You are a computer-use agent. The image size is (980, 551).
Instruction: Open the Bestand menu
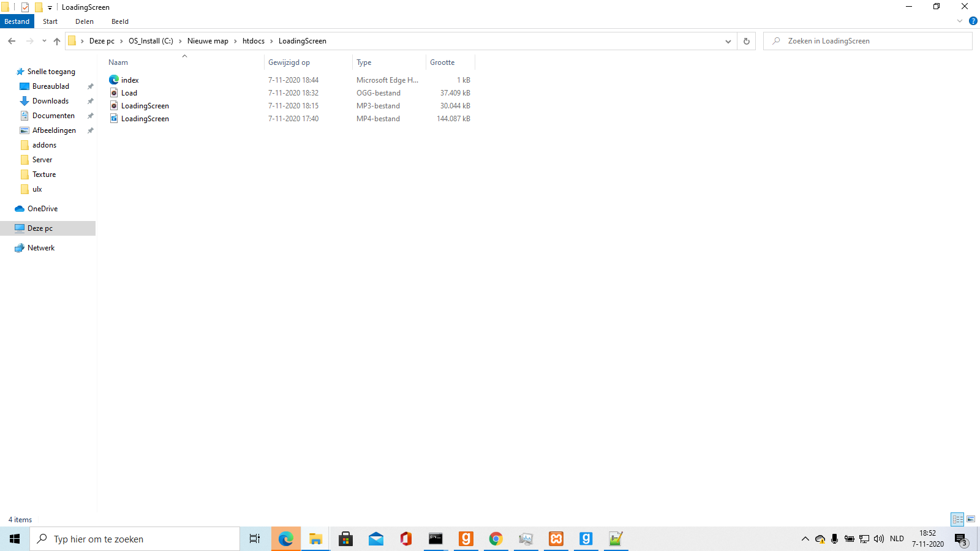pyautogui.click(x=17, y=21)
